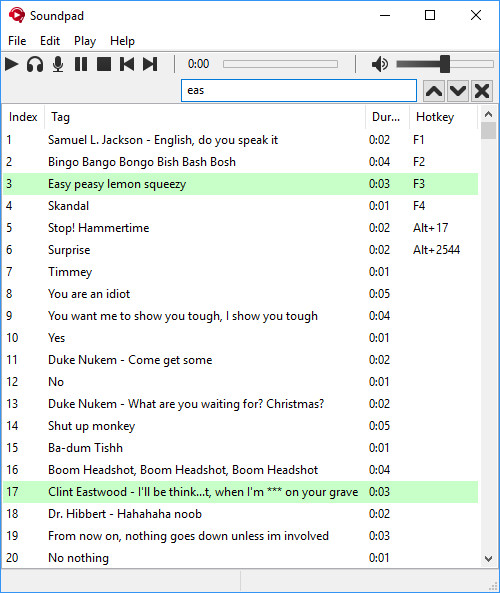Select the highlighted 'Clint Eastwood' row
Viewport: 500px width, 593px height.
(x=241, y=492)
